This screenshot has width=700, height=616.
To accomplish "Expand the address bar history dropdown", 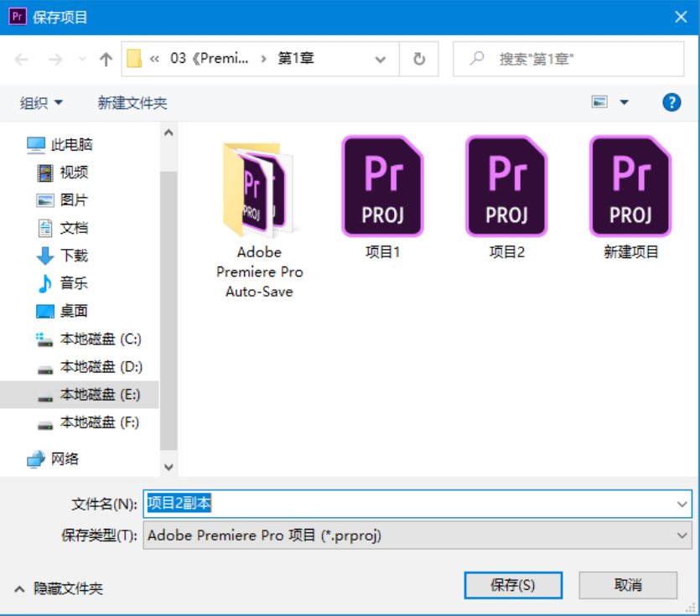I will (381, 60).
